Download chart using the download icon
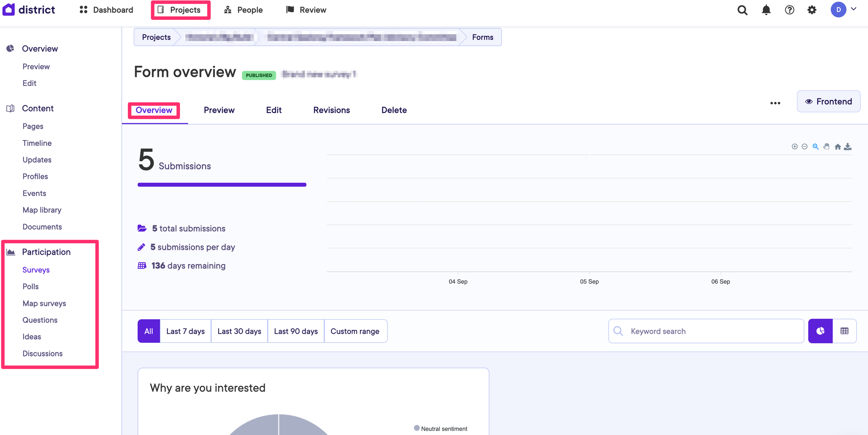This screenshot has height=435, width=868. coord(848,147)
